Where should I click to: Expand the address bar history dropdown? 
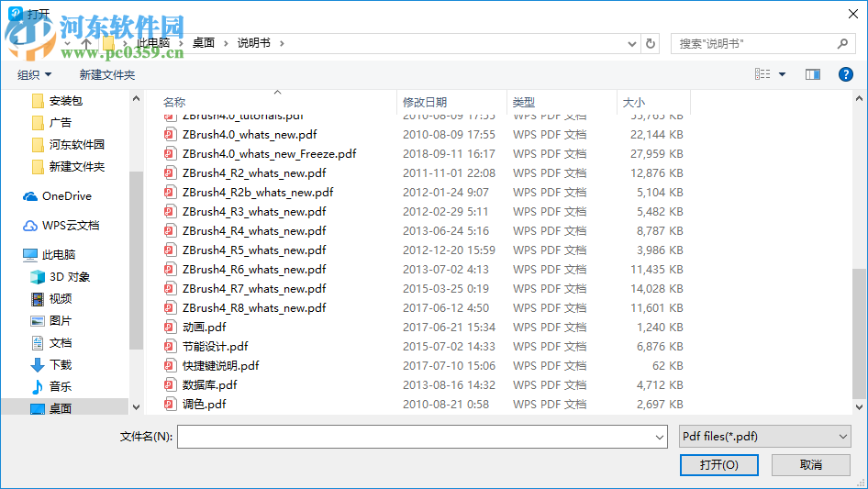(631, 44)
